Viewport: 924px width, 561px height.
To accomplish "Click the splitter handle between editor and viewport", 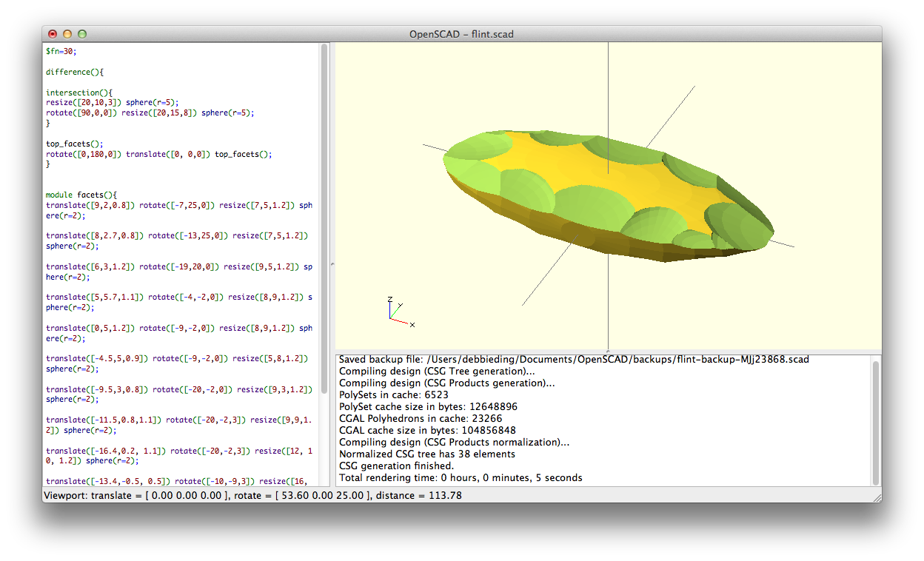I will point(332,264).
